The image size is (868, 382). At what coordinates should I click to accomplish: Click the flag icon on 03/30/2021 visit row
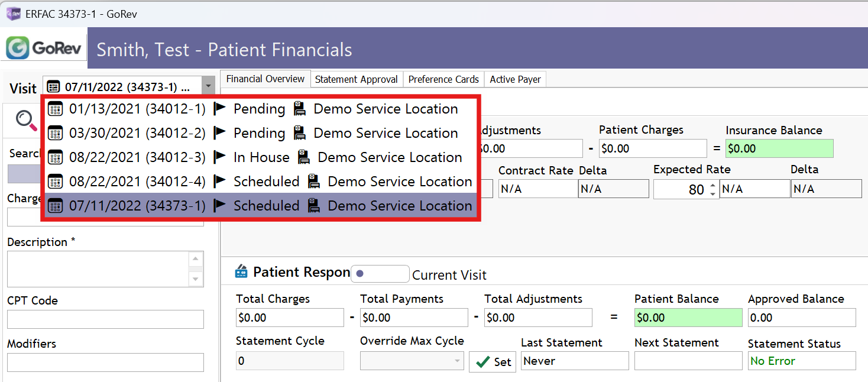pos(220,133)
